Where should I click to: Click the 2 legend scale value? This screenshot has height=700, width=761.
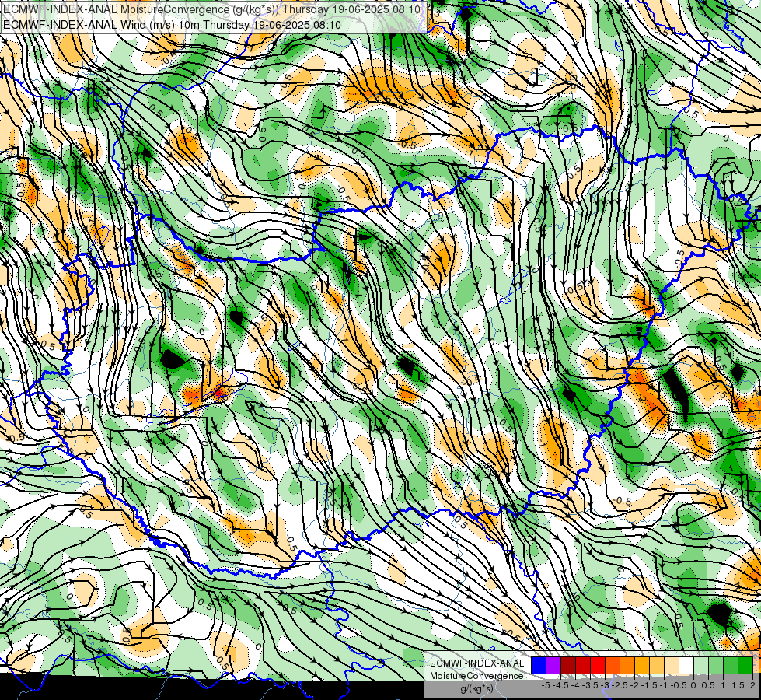pyautogui.click(x=752, y=685)
